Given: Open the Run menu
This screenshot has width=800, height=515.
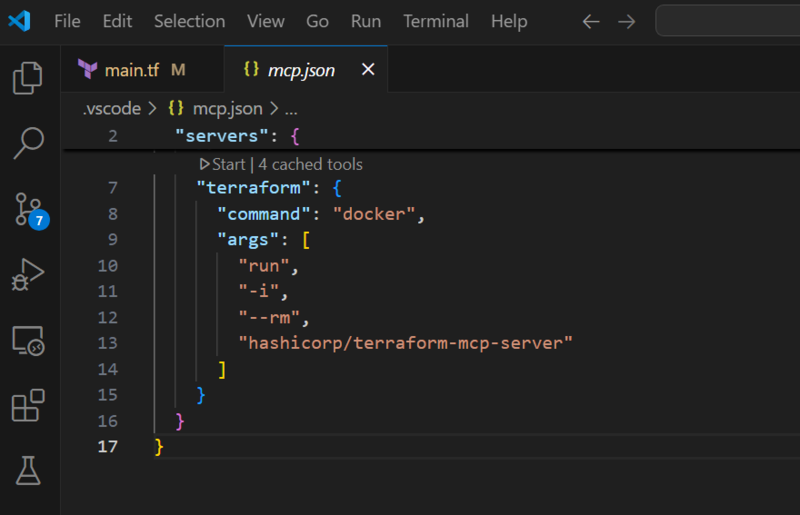Looking at the screenshot, I should tap(366, 21).
